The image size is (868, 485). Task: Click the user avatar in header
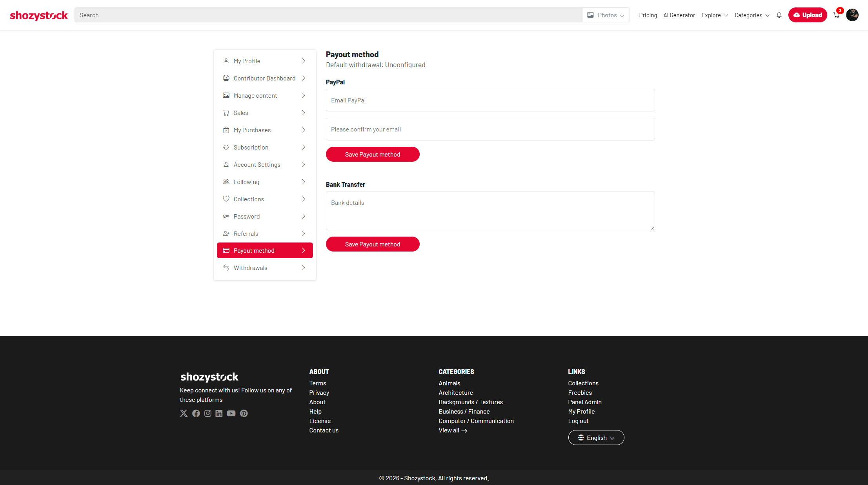click(852, 15)
